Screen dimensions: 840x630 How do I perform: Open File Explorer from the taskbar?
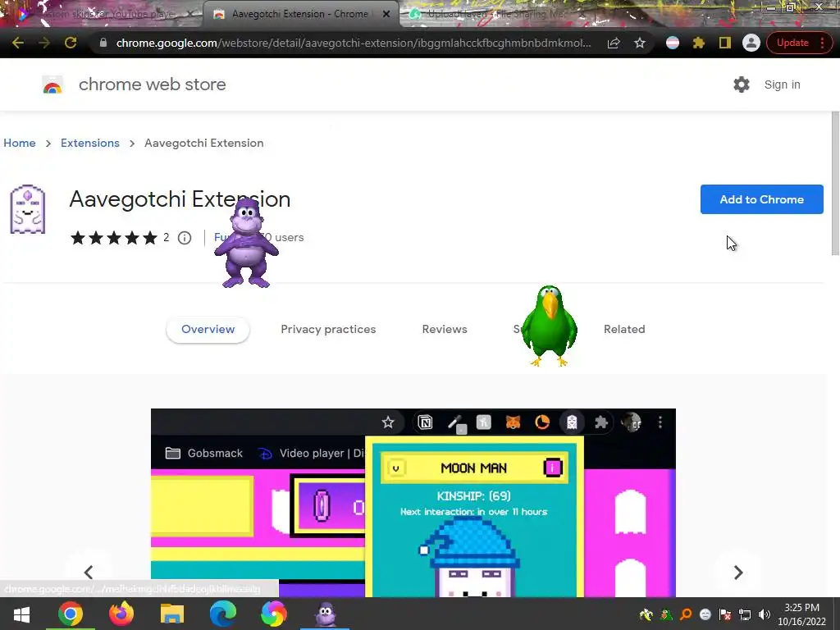click(x=172, y=614)
